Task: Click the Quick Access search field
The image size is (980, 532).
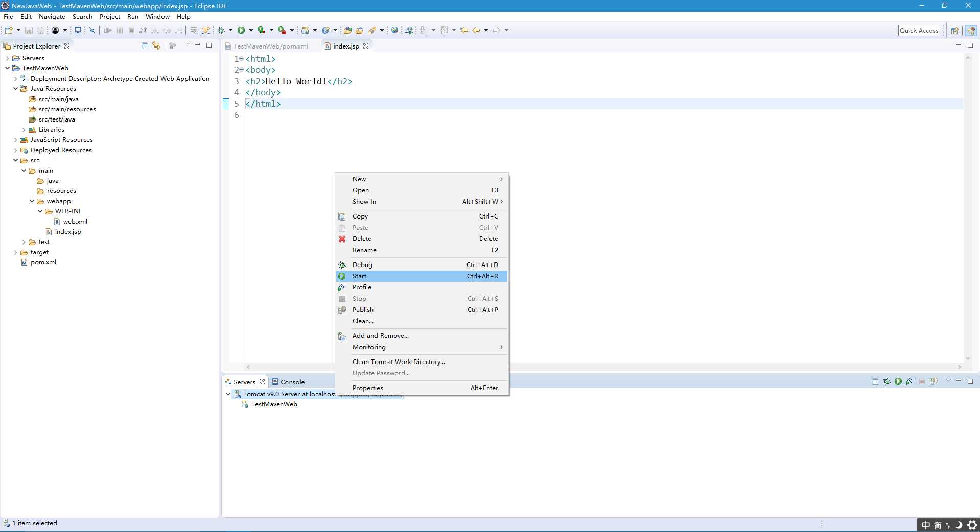Action: point(919,31)
